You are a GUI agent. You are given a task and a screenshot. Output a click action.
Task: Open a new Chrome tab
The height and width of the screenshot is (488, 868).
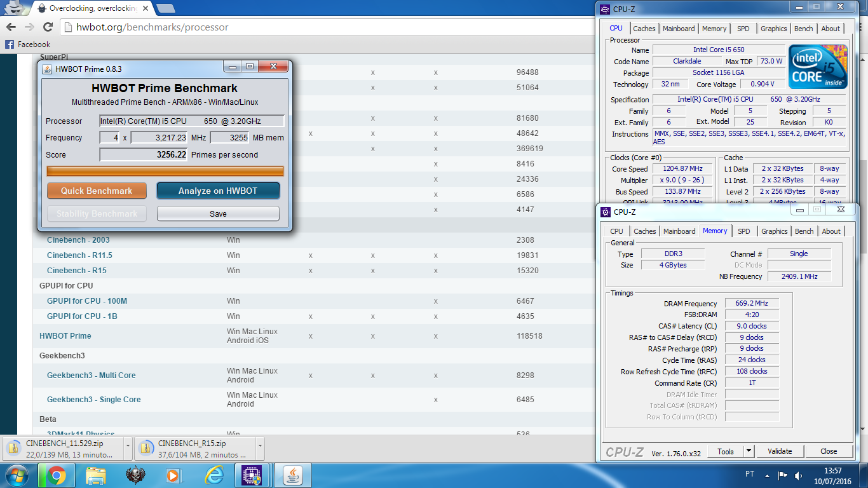(x=166, y=8)
